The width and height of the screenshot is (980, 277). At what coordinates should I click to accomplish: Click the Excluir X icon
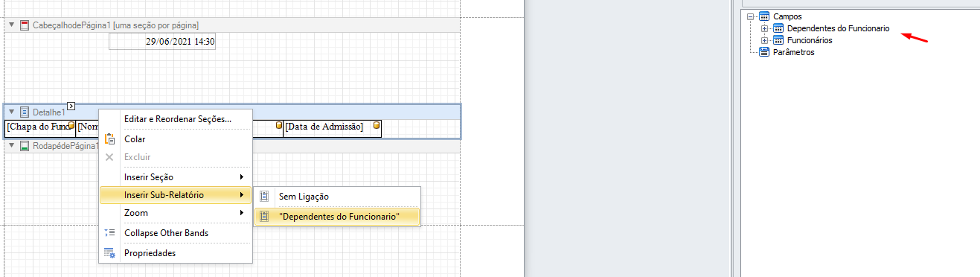pyautogui.click(x=110, y=157)
